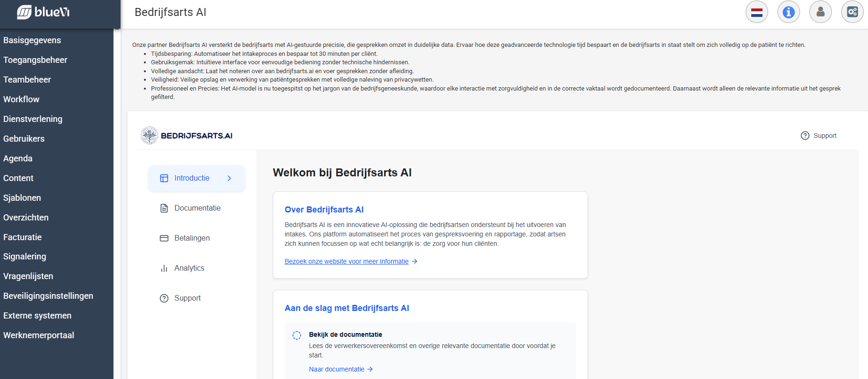
Task: Open Workflow menu item
Action: (x=21, y=99)
